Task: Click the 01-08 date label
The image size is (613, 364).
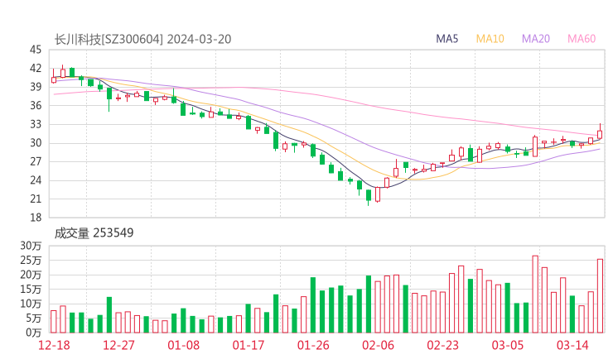Action: 183,345
